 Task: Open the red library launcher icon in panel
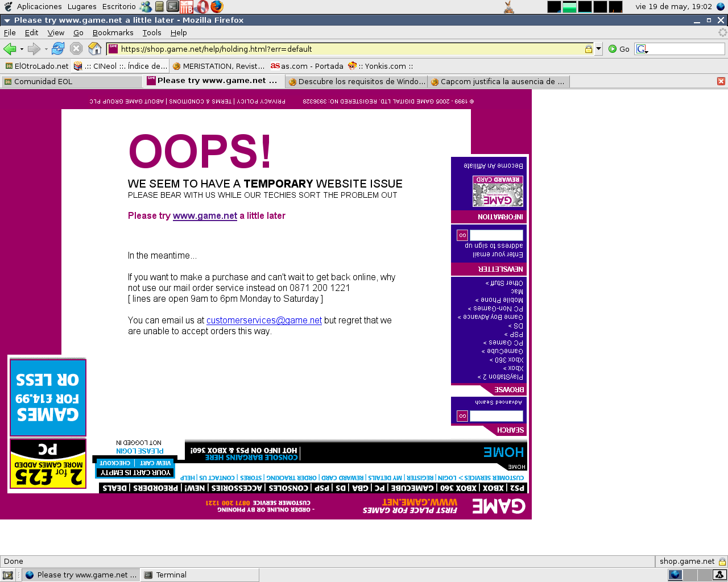187,7
